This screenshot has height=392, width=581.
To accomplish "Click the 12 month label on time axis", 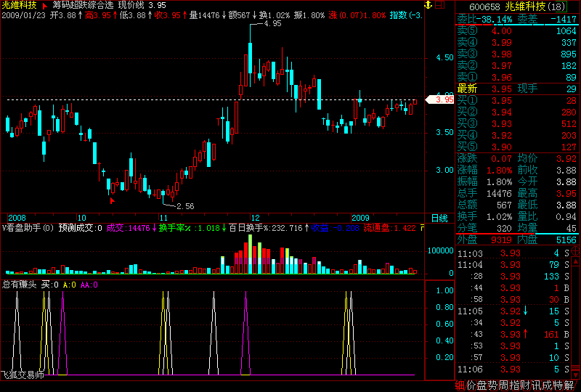I will [x=255, y=218].
